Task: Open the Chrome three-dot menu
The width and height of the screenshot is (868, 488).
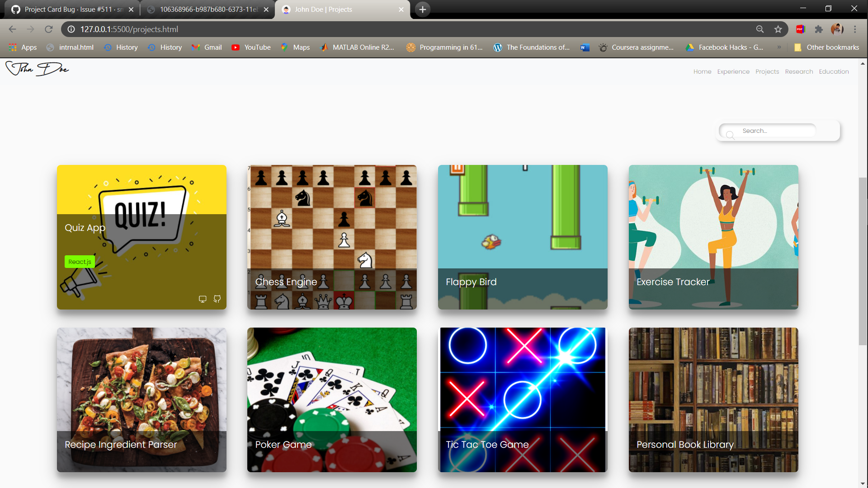Action: tap(855, 29)
